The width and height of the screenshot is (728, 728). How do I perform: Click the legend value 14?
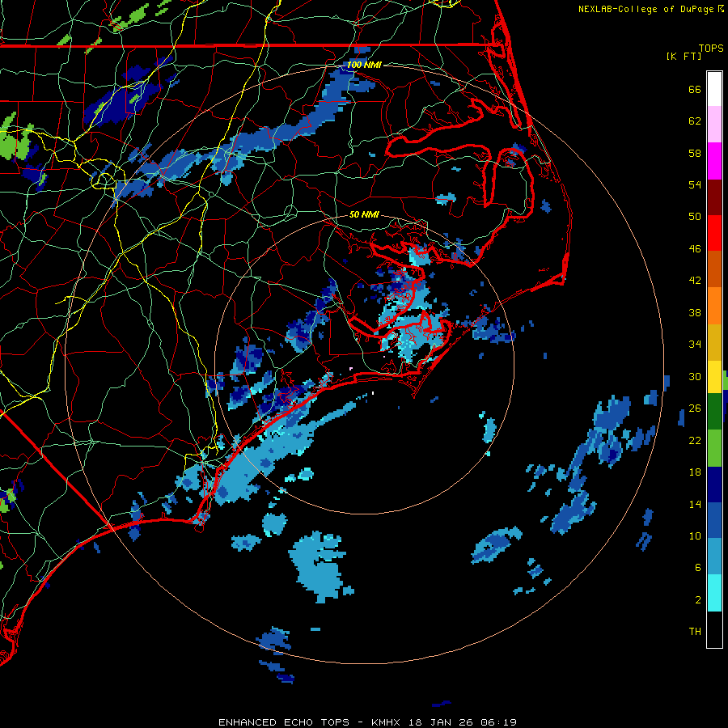(x=695, y=504)
